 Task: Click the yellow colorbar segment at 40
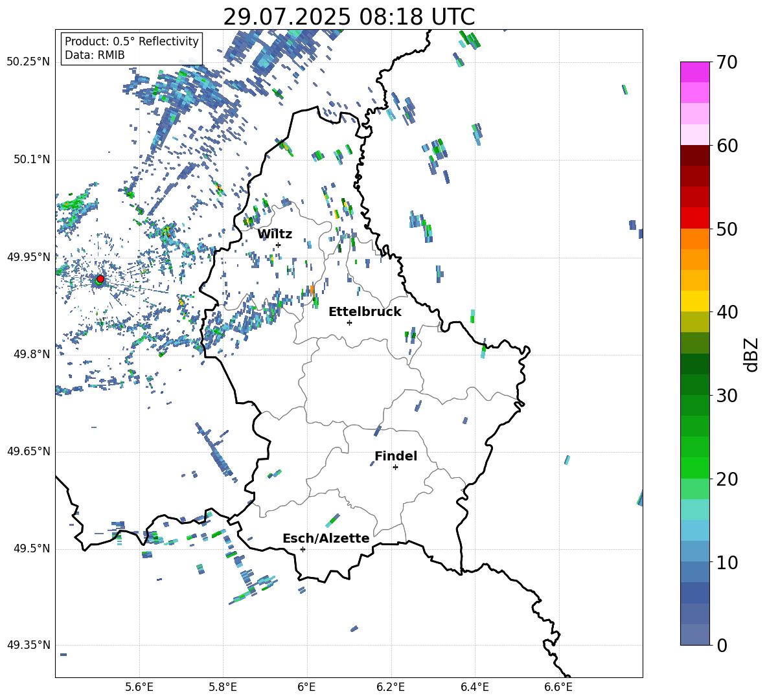695,301
